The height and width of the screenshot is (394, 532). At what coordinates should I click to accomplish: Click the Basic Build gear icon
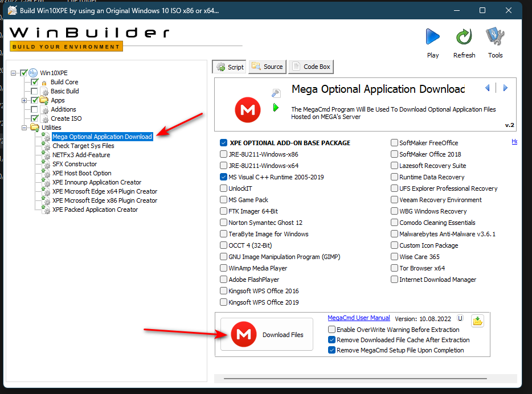coord(44,92)
